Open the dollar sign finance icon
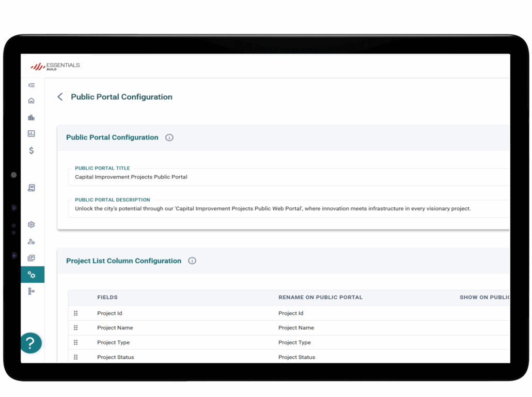This screenshot has height=397, width=532. tap(32, 151)
